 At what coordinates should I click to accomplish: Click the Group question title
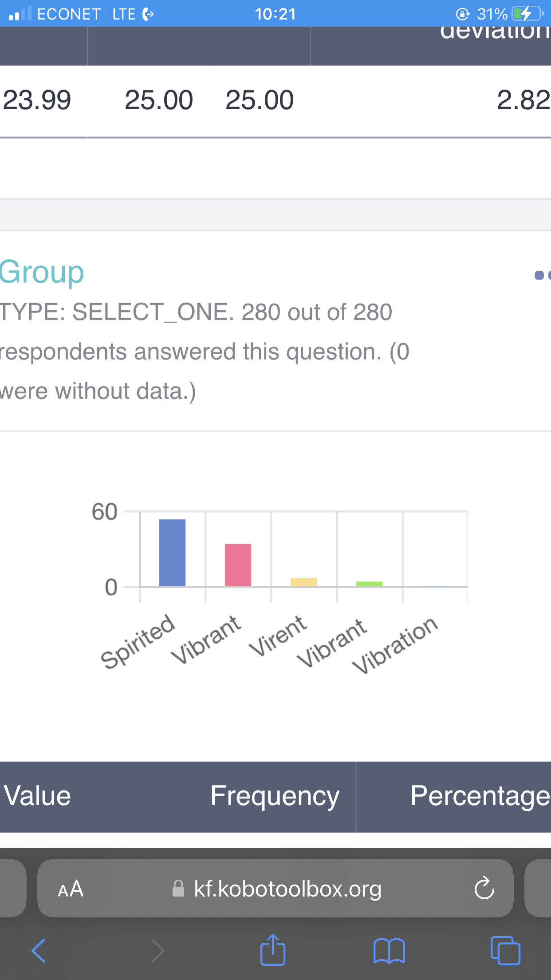point(42,273)
